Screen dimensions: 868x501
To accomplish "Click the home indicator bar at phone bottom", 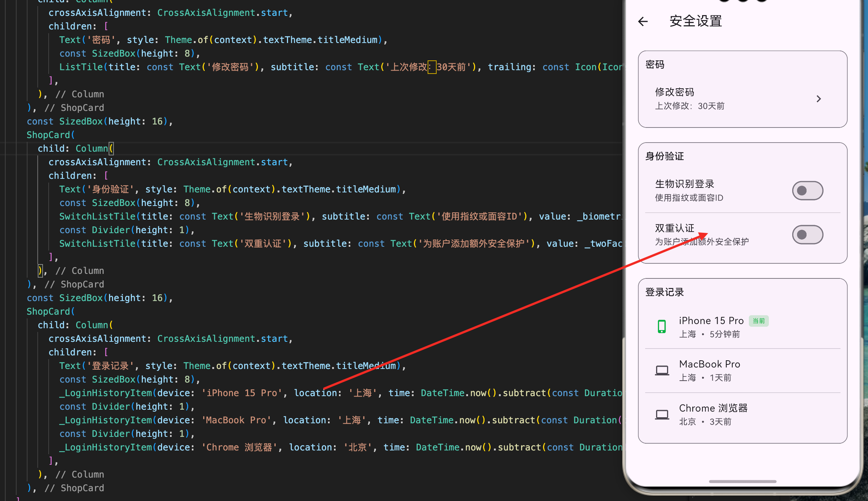I will pos(742,481).
